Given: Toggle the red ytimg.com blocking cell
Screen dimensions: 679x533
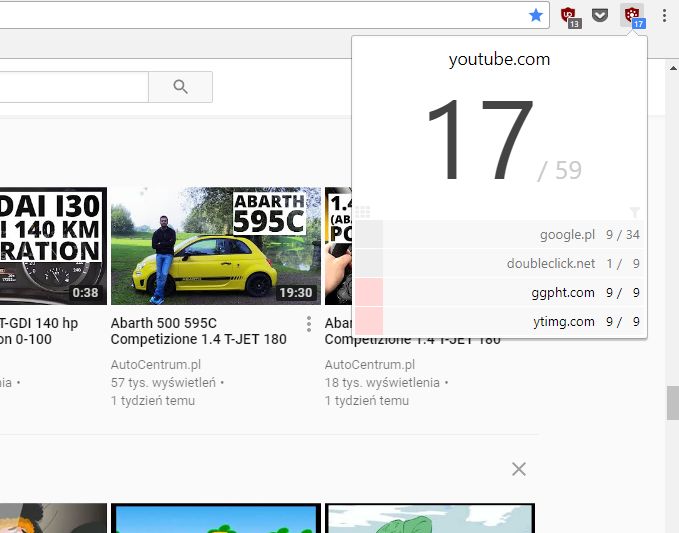Looking at the screenshot, I should (369, 321).
